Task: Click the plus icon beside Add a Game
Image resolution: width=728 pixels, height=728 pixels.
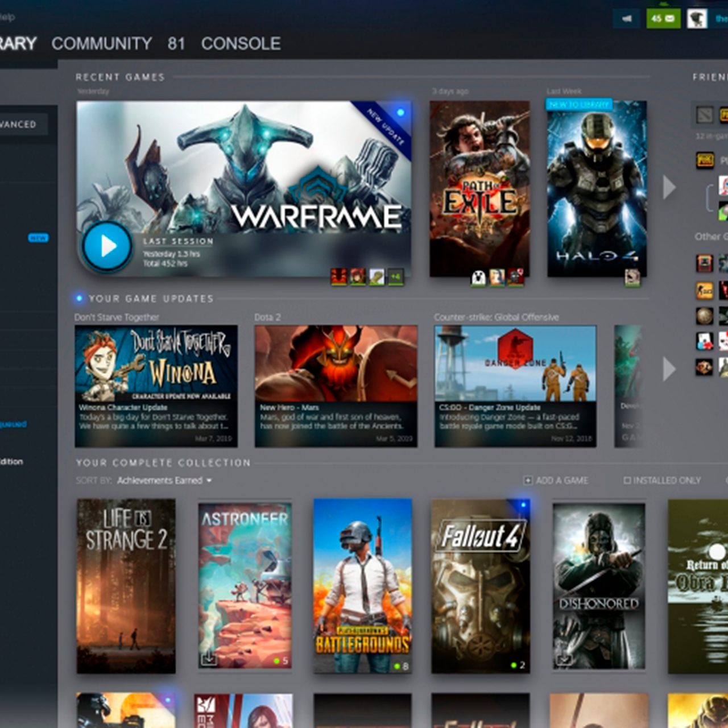Action: (x=528, y=481)
